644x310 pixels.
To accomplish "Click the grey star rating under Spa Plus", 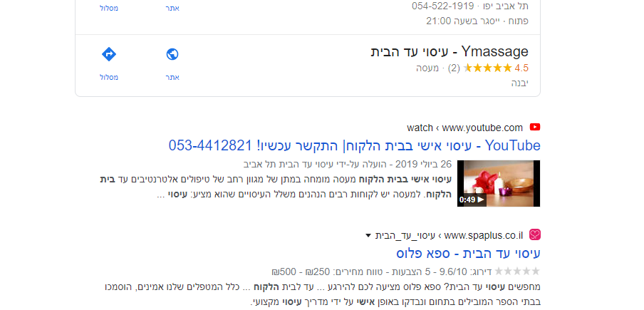I will pos(517,272).
